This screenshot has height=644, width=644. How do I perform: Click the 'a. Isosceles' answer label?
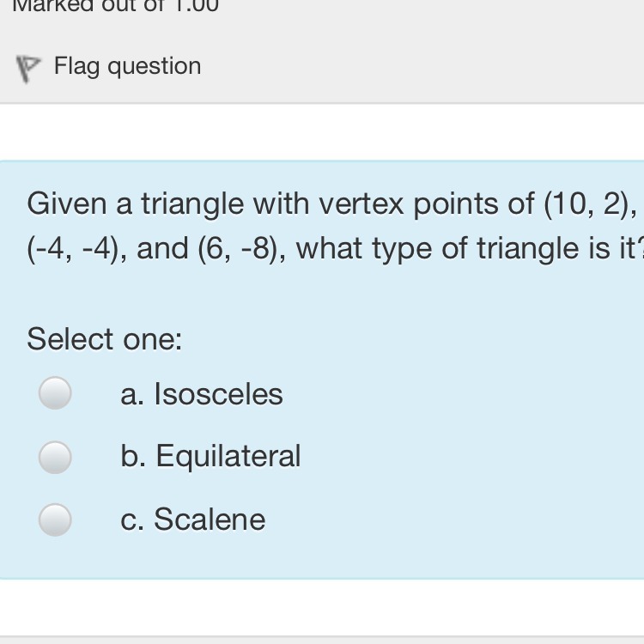(202, 394)
